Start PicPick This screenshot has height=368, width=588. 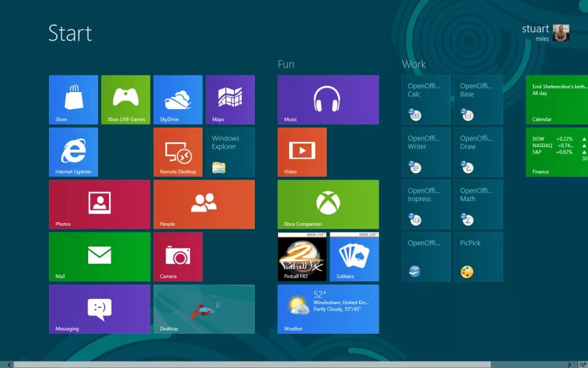pos(478,256)
